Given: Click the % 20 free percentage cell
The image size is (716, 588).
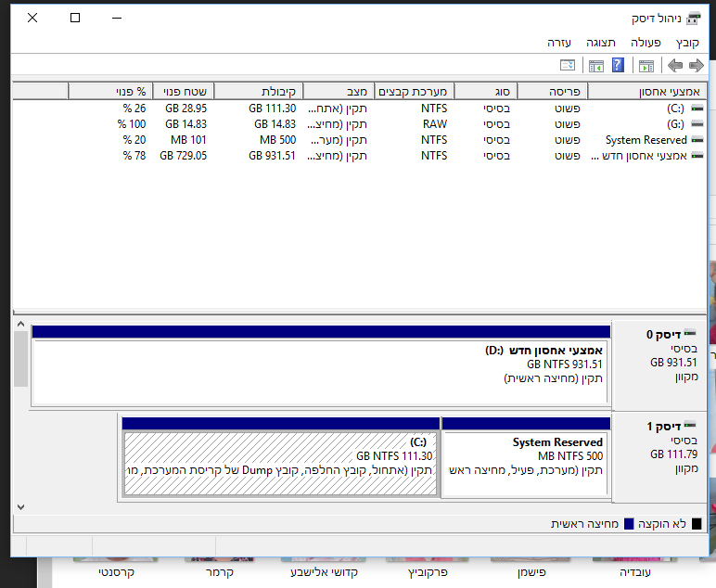Looking at the screenshot, I should 134,140.
